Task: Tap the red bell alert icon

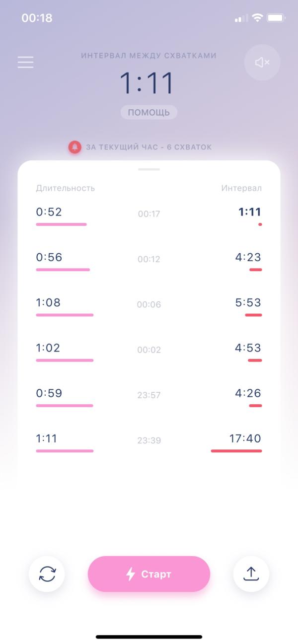Action: point(74,147)
